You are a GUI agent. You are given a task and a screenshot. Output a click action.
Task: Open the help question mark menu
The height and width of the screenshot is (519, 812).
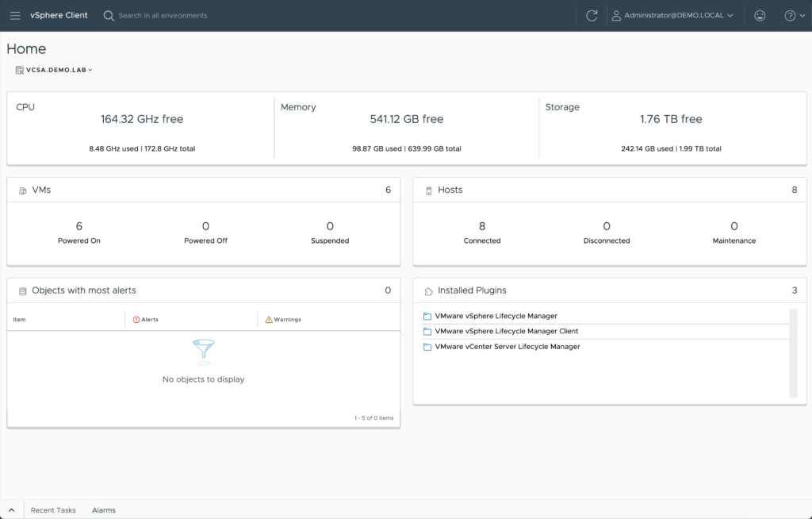point(795,16)
